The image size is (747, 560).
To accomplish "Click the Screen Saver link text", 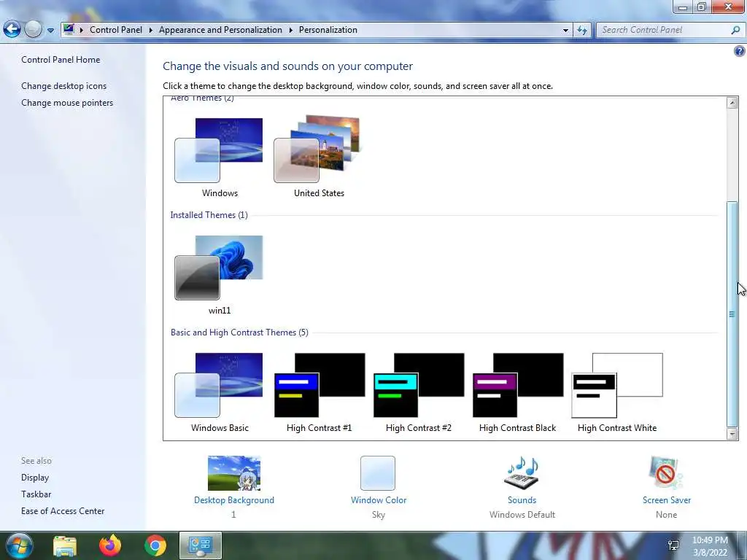I will 667,500.
